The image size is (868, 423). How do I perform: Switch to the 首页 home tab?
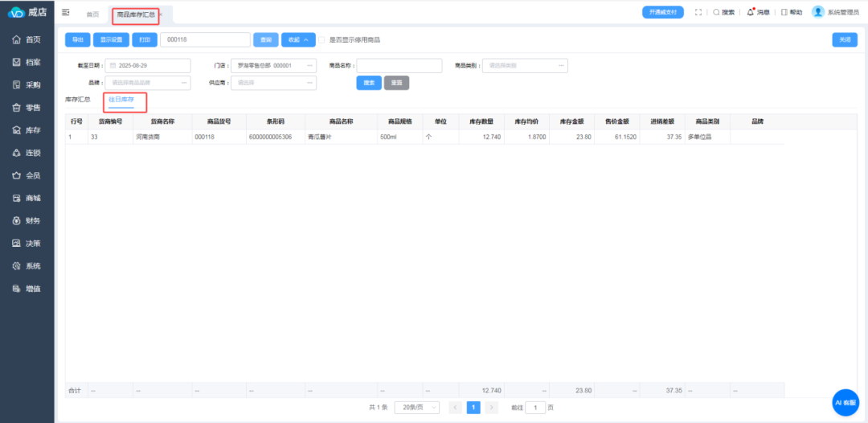92,14
